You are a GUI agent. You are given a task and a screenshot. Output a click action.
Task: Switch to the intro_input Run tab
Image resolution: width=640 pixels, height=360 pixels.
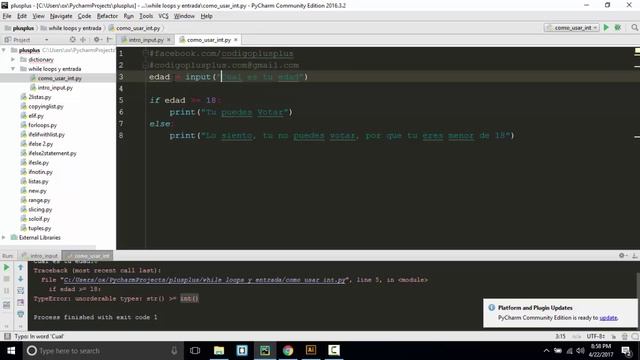pyautogui.click(x=40, y=256)
